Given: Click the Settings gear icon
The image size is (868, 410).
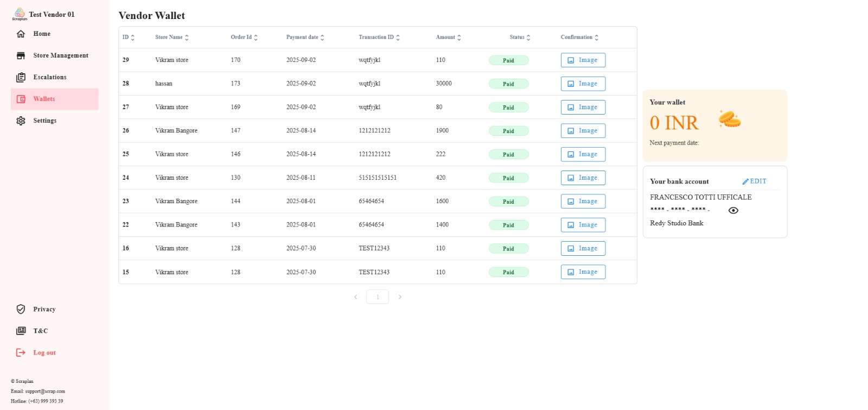Looking at the screenshot, I should pyautogui.click(x=21, y=121).
